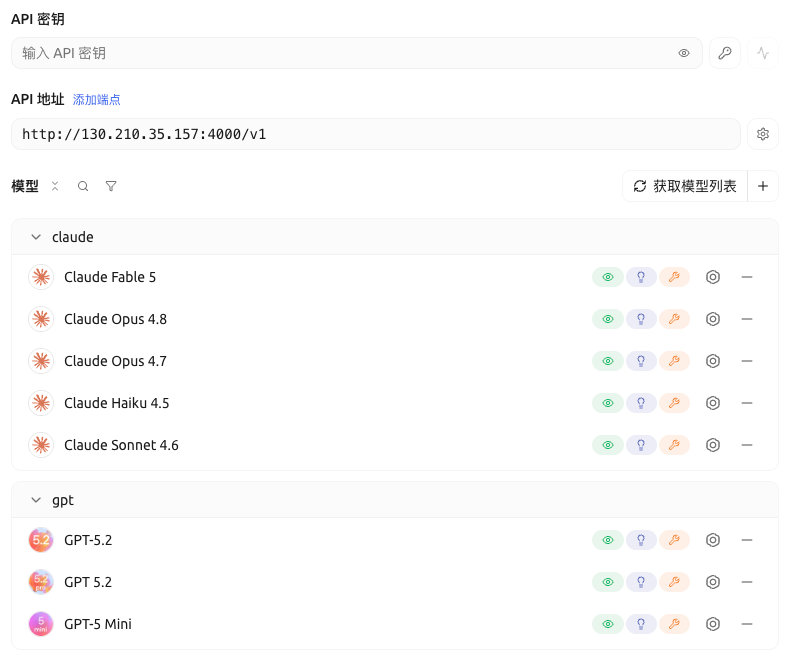Screen dimensions: 790x667
Task: Click GPT-5 Mini vision eye badge
Action: point(608,624)
